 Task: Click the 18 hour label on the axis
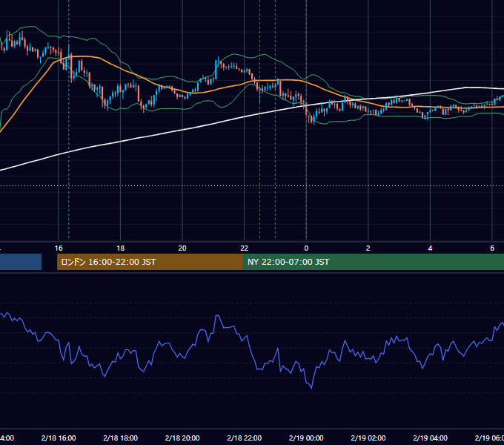[x=121, y=248]
